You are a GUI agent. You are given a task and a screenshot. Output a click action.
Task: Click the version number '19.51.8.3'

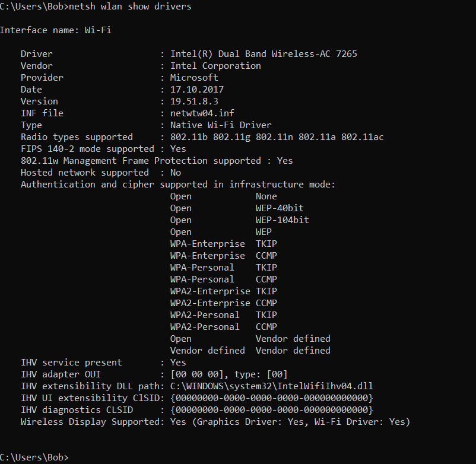click(194, 101)
